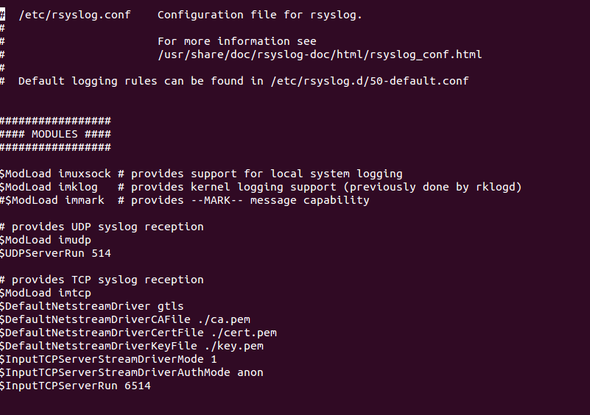Click the $UDPServerRun 514 port value
Viewport: 590px width, 415px height.
click(x=101, y=253)
